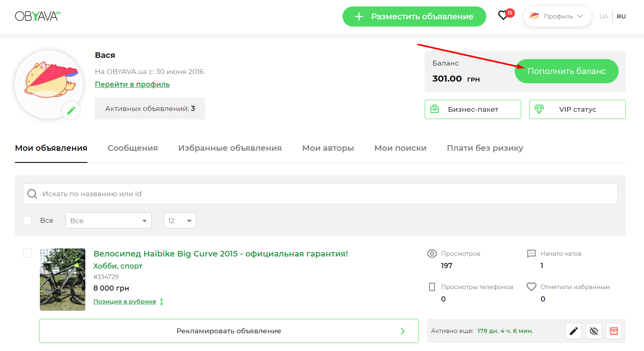Open the Бизнес-пакет briefcase button
644x351 pixels.
[473, 109]
